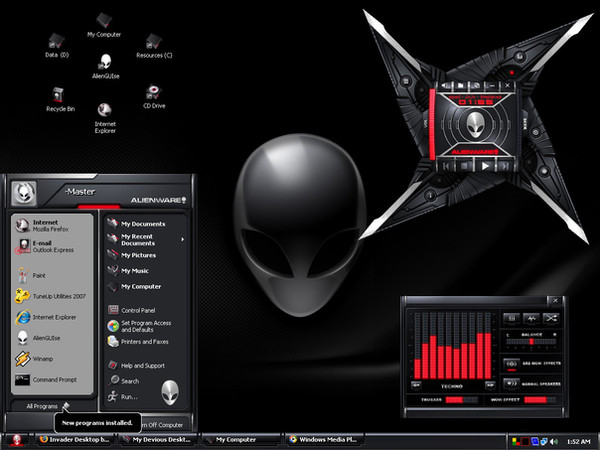Image resolution: width=600 pixels, height=450 pixels.
Task: Click the taskbar clock 1:52 AM
Action: pos(579,442)
